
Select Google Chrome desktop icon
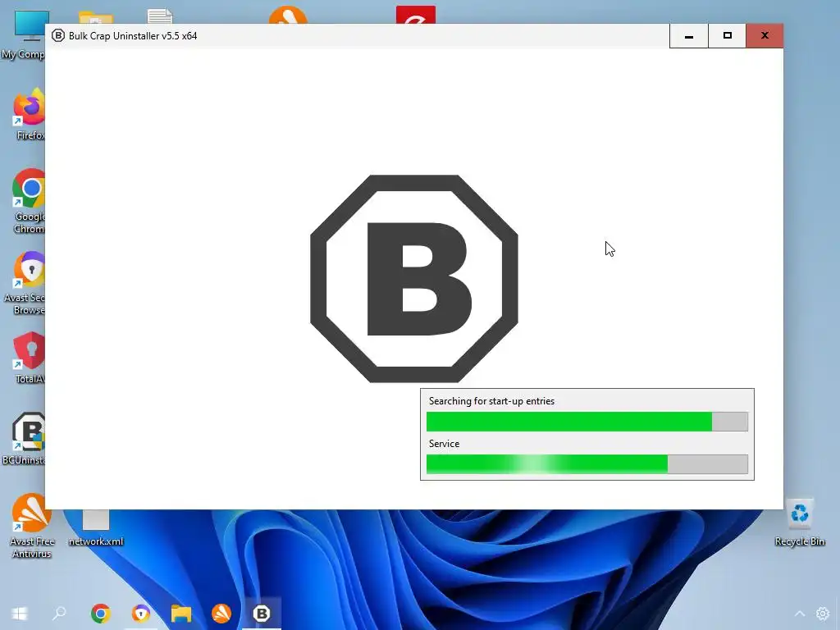30,201
